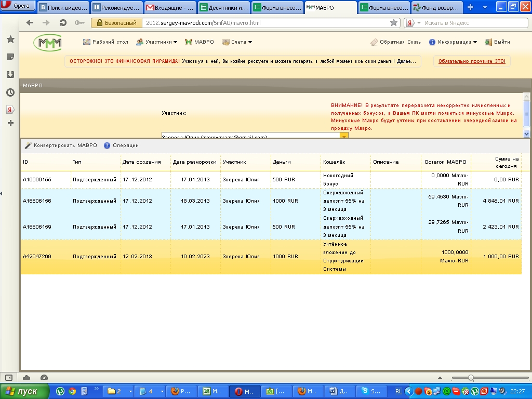
Task: Click the RL language indicator in the tray
Action: [x=398, y=391]
